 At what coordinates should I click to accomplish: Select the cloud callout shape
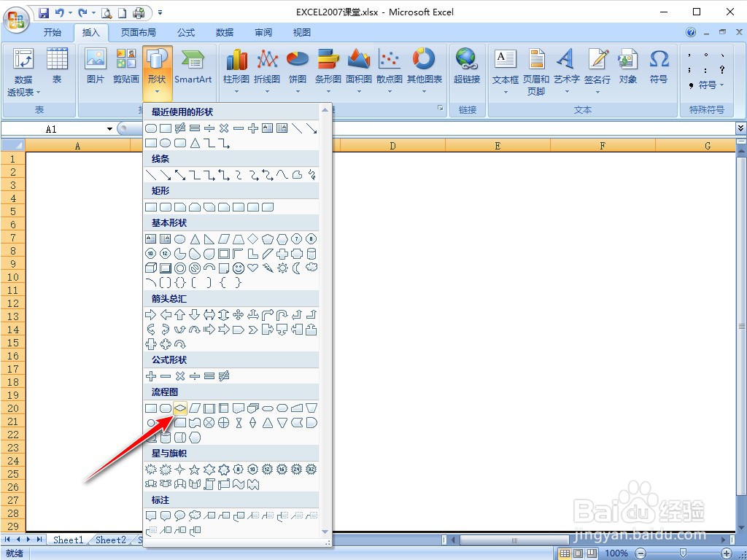(194, 516)
